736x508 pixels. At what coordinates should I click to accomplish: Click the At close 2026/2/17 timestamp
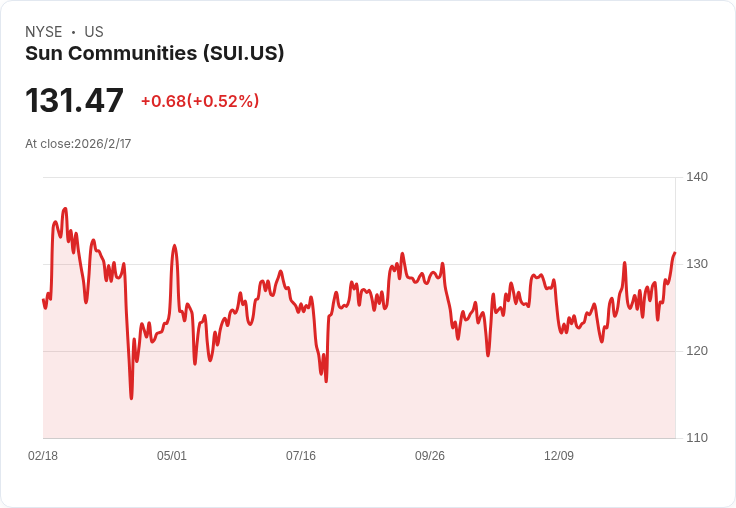tap(78, 144)
